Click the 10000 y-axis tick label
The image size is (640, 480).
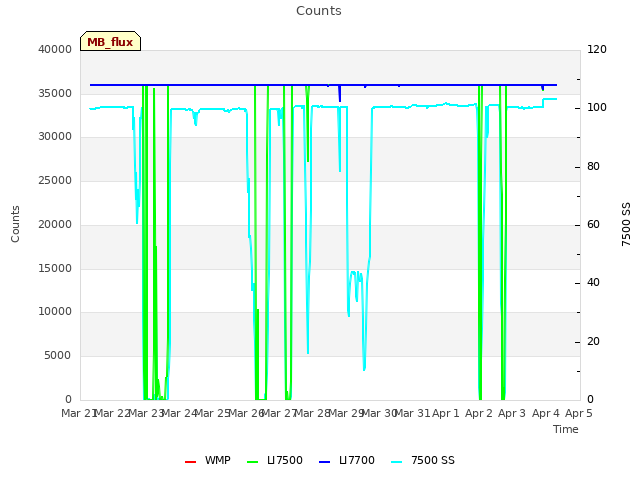coord(55,312)
